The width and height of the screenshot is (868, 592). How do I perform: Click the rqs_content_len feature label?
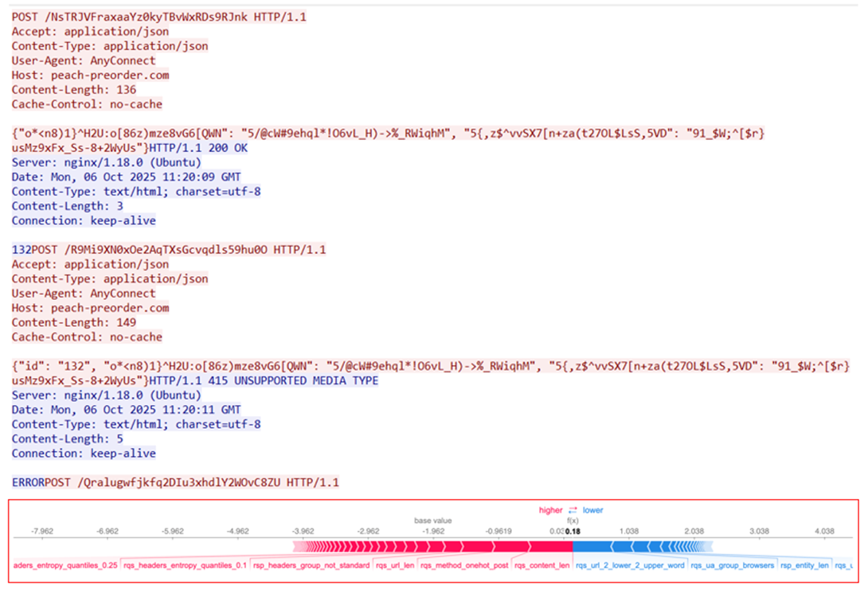(542, 566)
